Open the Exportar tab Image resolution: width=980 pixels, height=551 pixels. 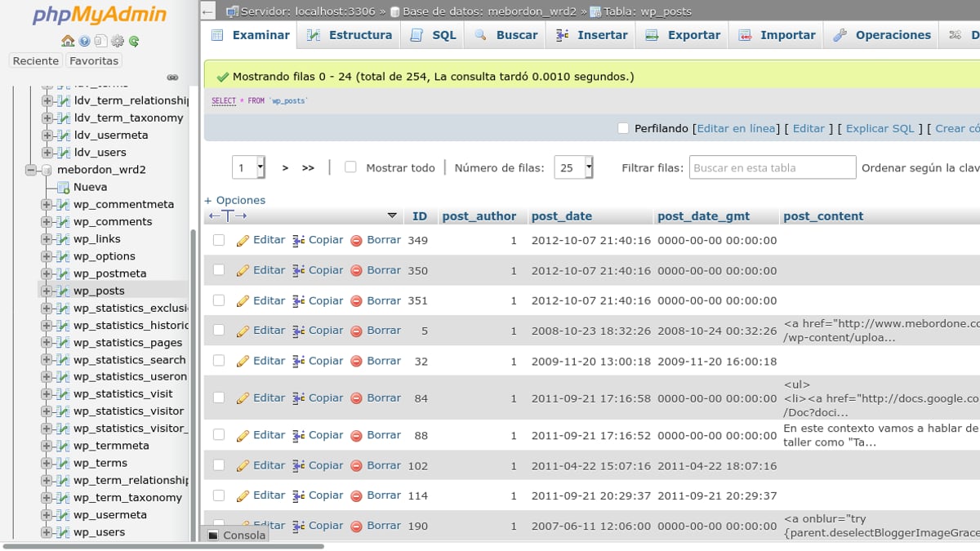pyautogui.click(x=683, y=35)
